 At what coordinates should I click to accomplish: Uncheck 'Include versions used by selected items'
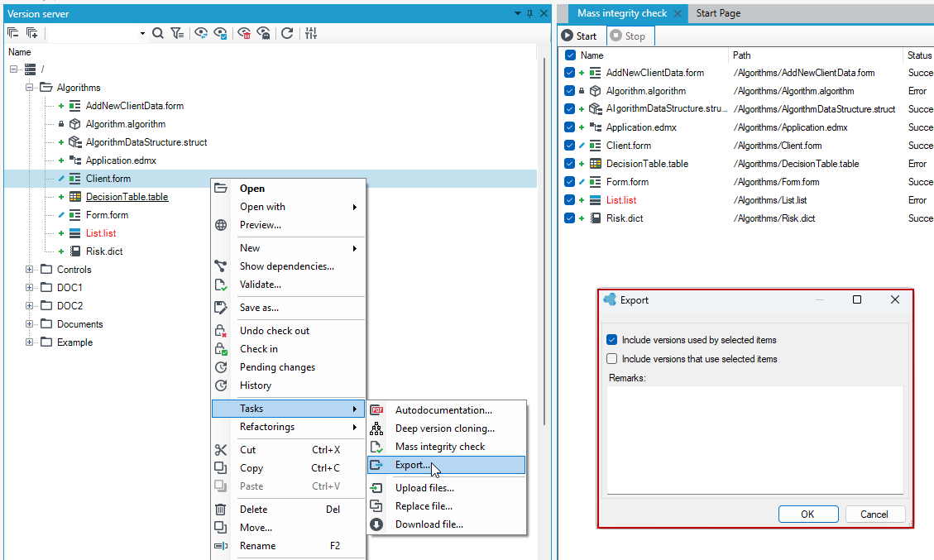point(611,340)
